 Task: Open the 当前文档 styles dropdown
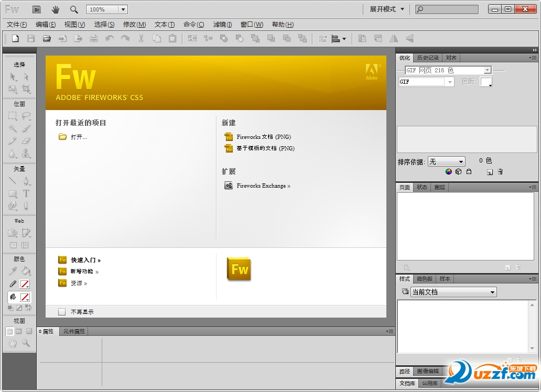point(453,292)
